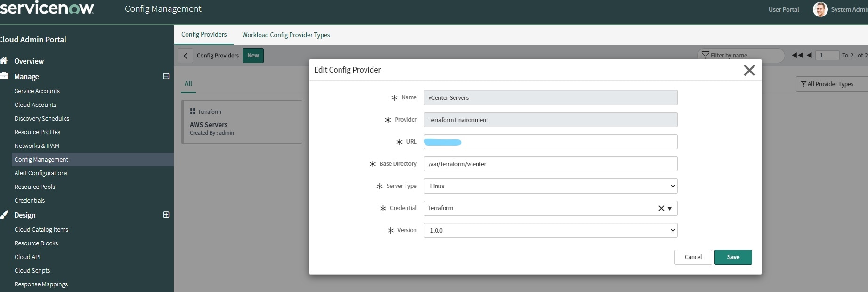This screenshot has height=292, width=868.
Task: Open Service Accounts
Action: (37, 91)
